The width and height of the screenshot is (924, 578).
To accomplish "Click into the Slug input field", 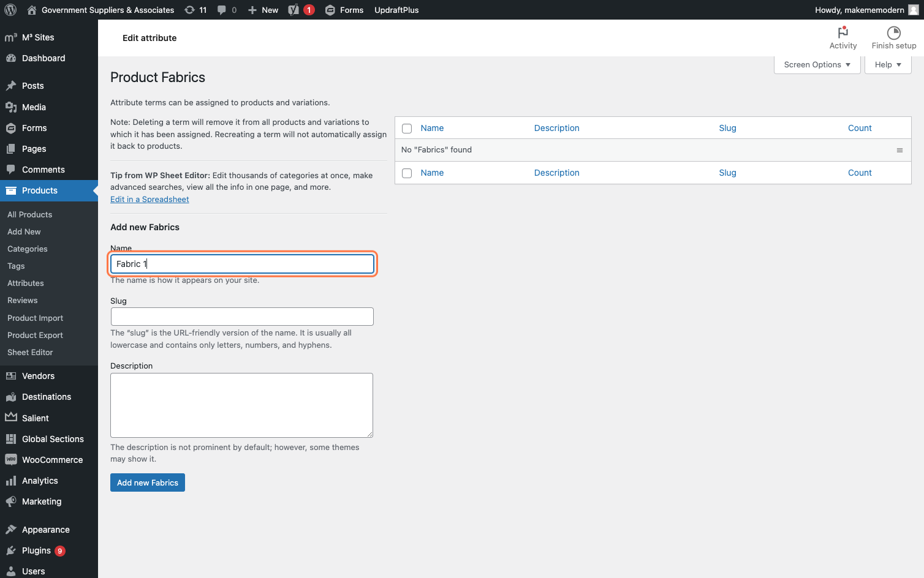I will [x=242, y=317].
